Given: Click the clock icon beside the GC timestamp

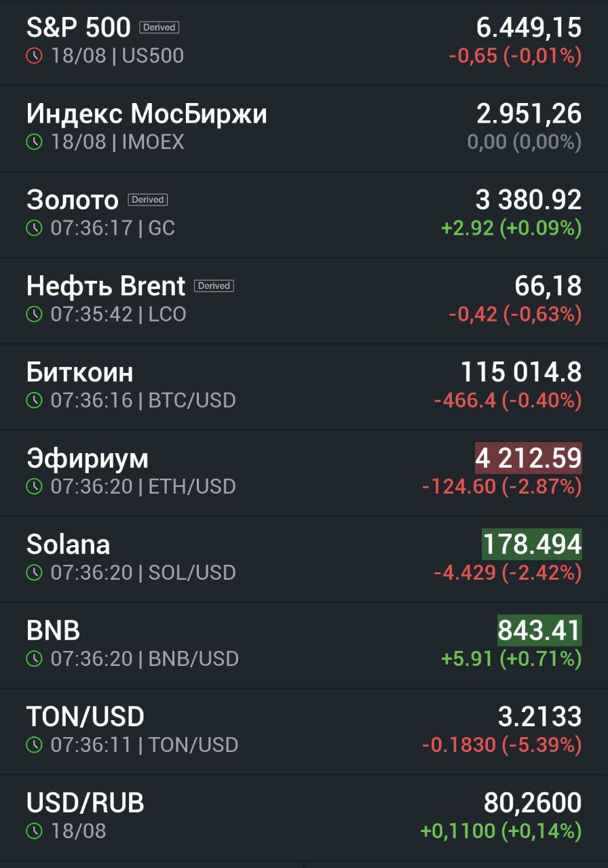Looking at the screenshot, I should pos(34,228).
